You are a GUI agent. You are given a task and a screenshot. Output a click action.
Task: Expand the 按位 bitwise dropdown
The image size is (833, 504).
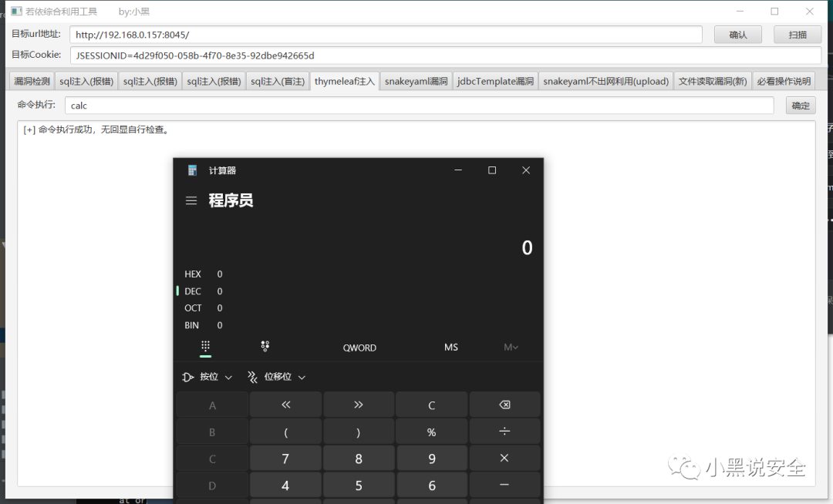207,377
